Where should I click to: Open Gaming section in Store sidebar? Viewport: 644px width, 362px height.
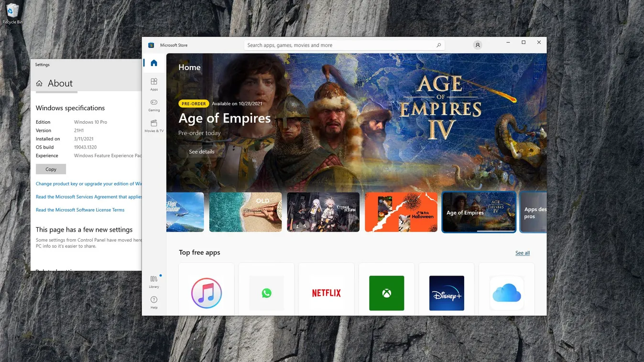154,105
